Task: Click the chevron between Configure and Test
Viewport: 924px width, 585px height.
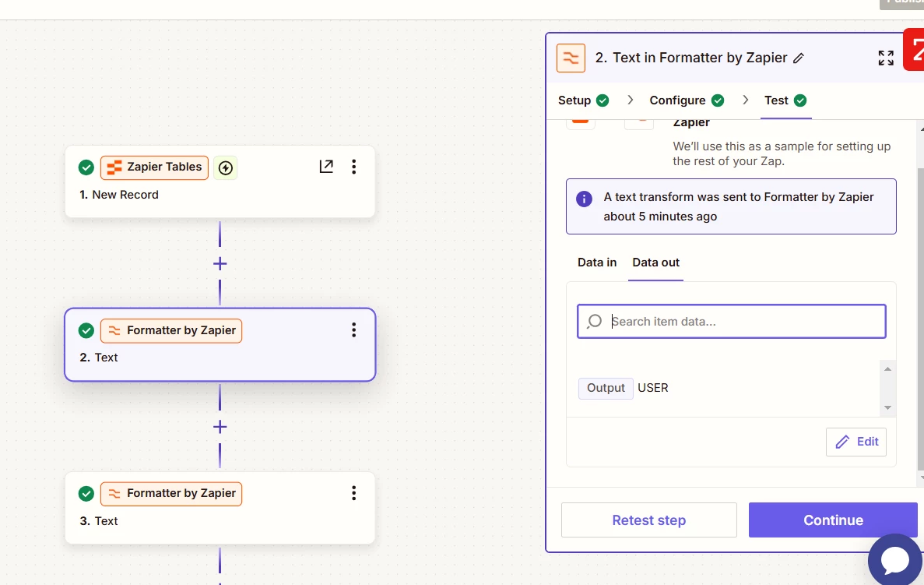Action: (745, 100)
